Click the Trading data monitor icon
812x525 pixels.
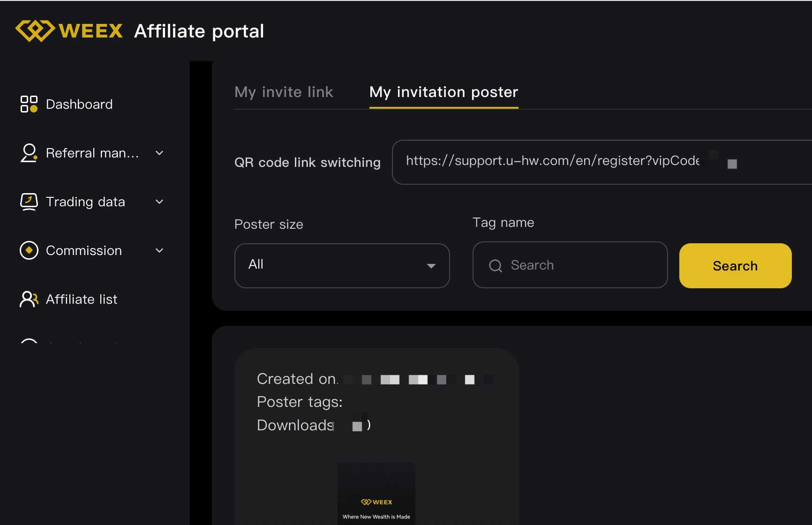(x=29, y=202)
